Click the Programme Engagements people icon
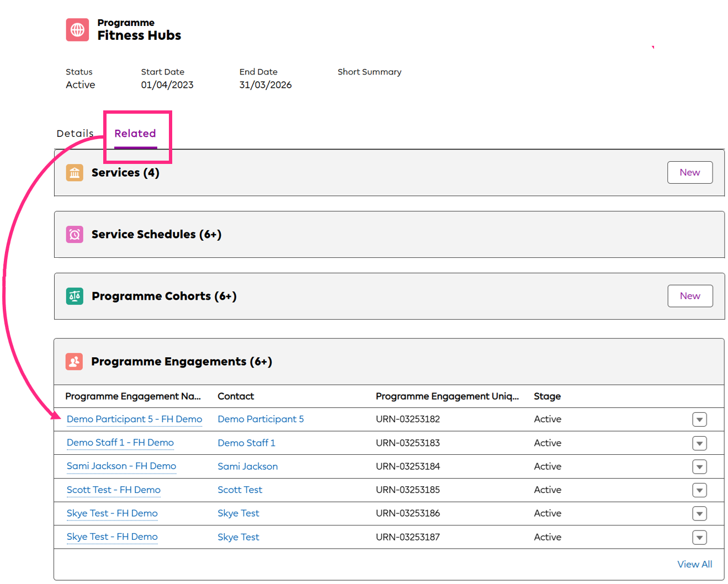 [75, 362]
